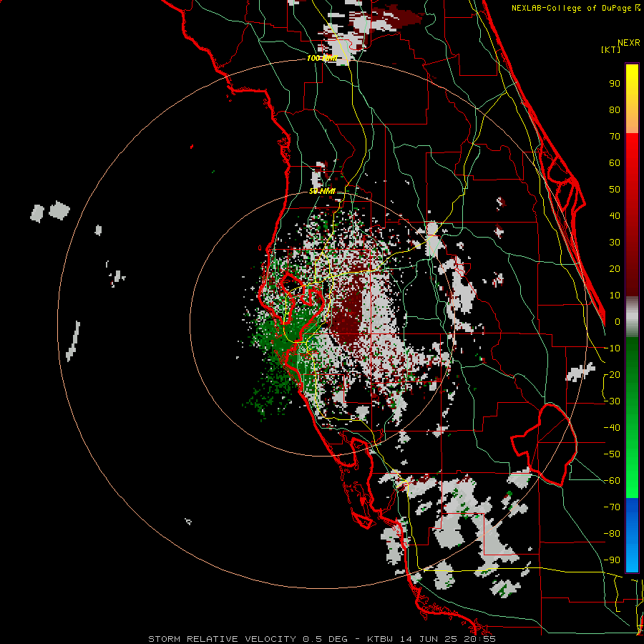The height and width of the screenshot is (644, 644).
Task: Click the 30 value on the velocity scale
Action: 615,243
